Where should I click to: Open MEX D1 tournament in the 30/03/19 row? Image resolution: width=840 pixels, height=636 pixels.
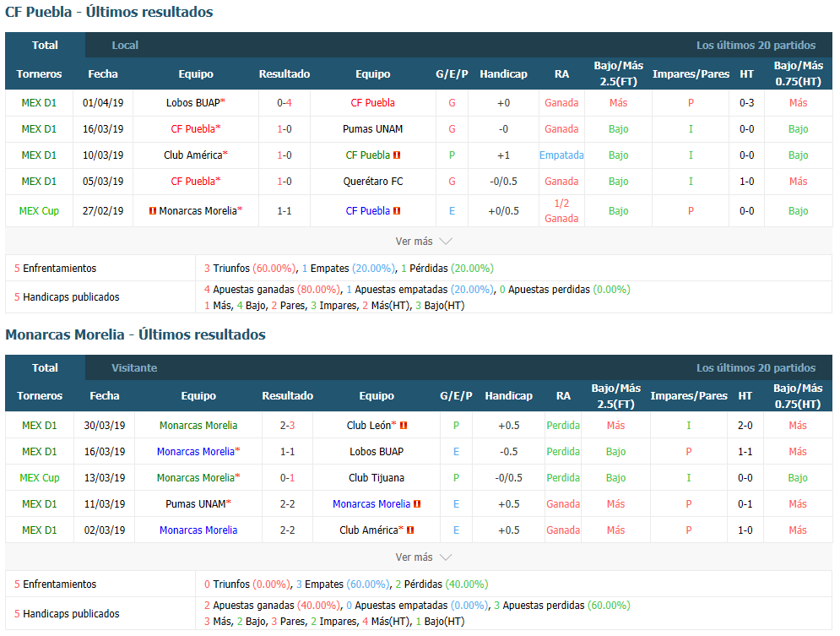pyautogui.click(x=40, y=426)
